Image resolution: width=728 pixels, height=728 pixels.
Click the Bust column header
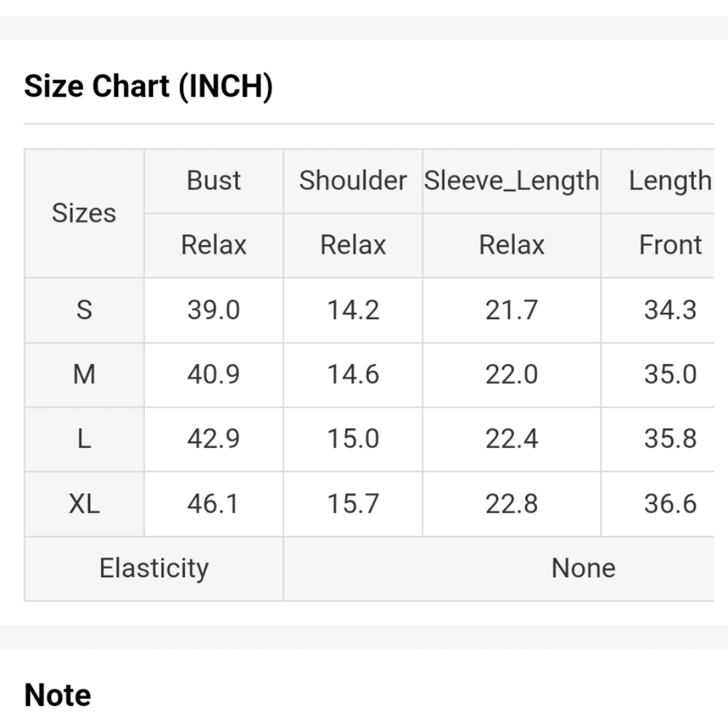coord(213,181)
